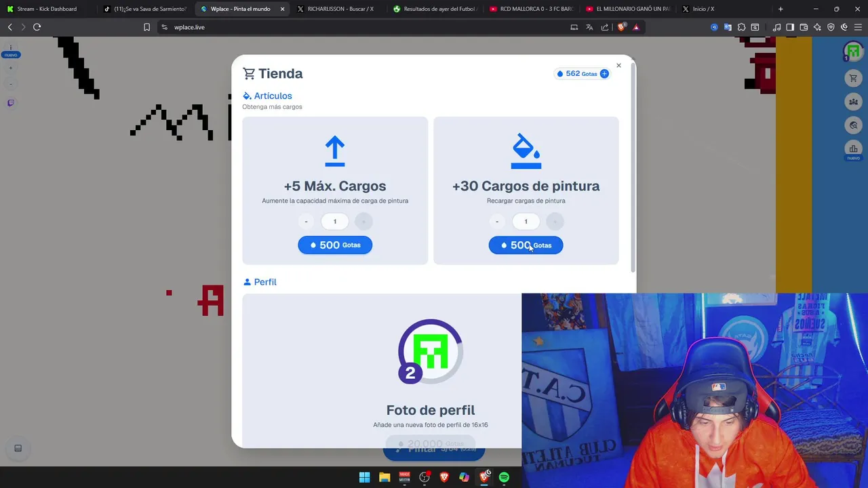Click the Tienda dialog scrollbar

(x=632, y=168)
